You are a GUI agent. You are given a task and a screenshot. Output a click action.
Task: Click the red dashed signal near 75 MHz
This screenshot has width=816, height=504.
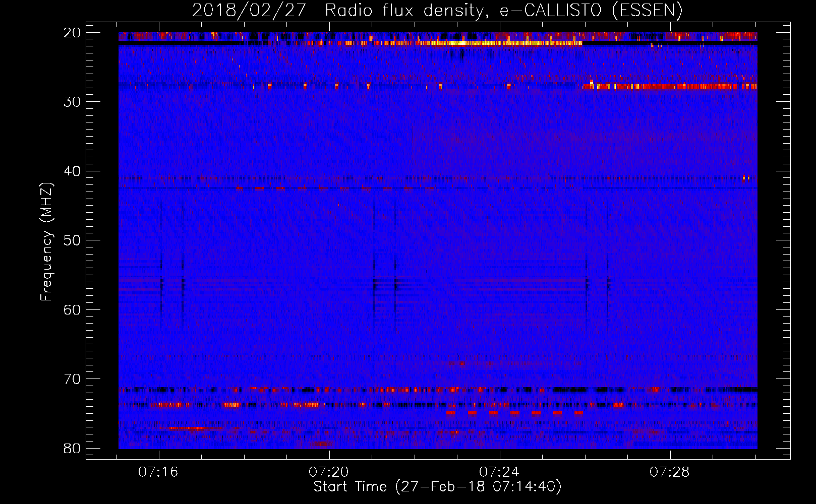tap(514, 413)
